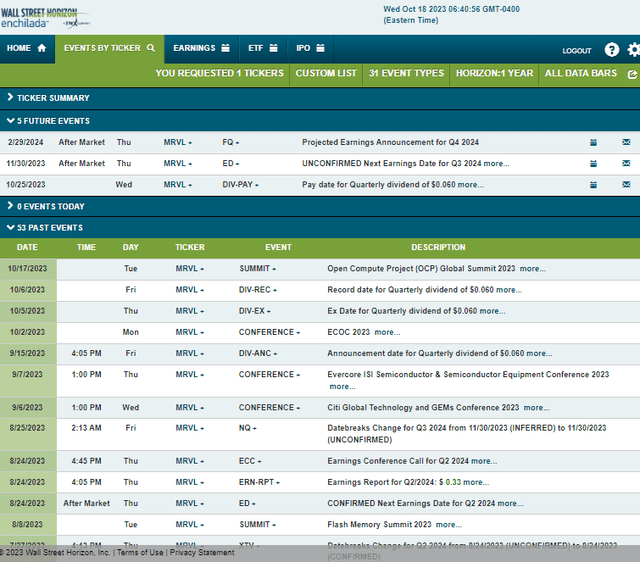Open the 31 Event Types filter
This screenshot has height=562, width=640.
tap(406, 73)
